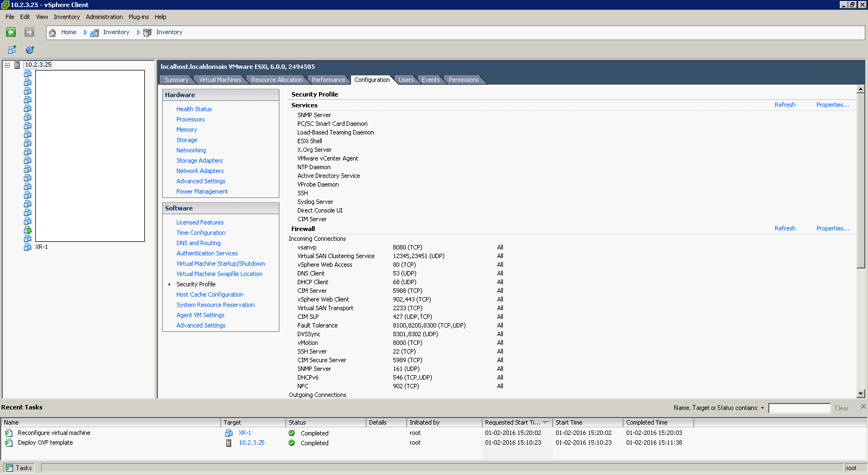868x475 pixels.
Task: Switch to the Permissions tab
Action: click(464, 80)
